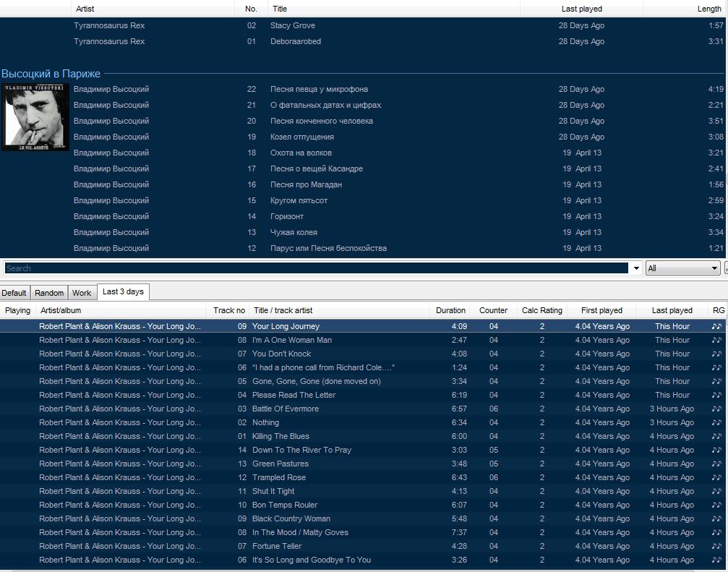Sort by the Duration column header
The width and height of the screenshot is (728, 572).
click(x=450, y=310)
